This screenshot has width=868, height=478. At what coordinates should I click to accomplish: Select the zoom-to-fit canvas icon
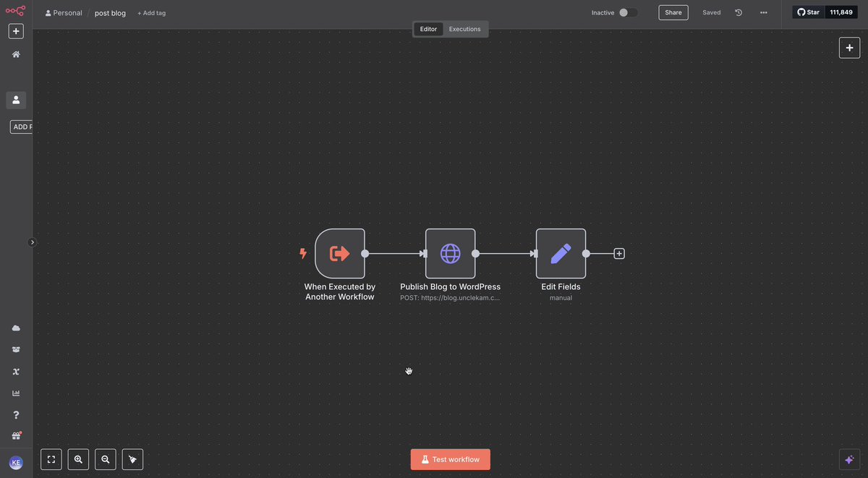coord(51,458)
